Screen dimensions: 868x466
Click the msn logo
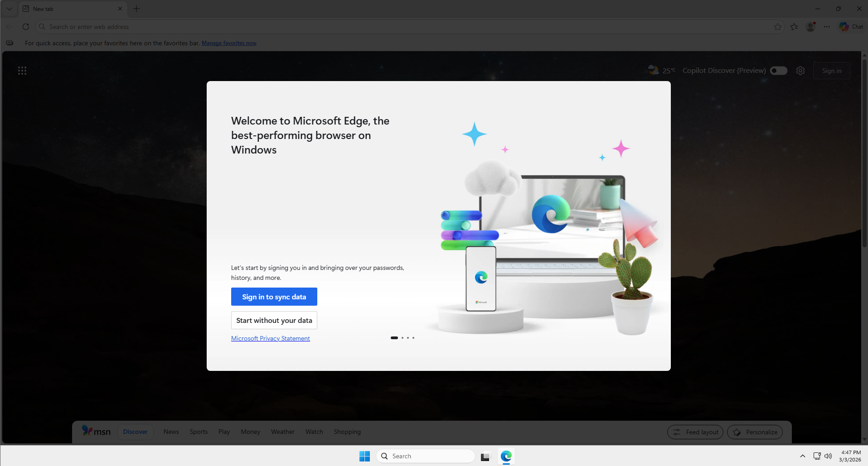pos(96,431)
